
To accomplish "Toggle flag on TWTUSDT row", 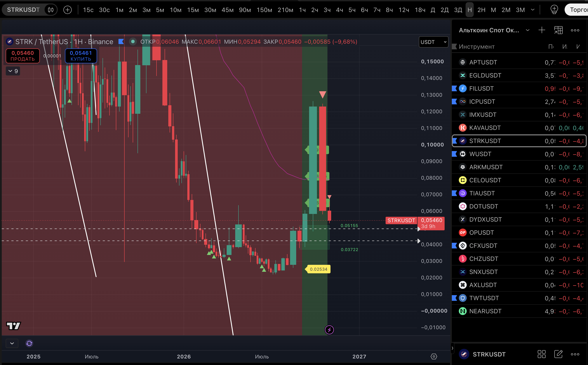I will pos(454,298).
